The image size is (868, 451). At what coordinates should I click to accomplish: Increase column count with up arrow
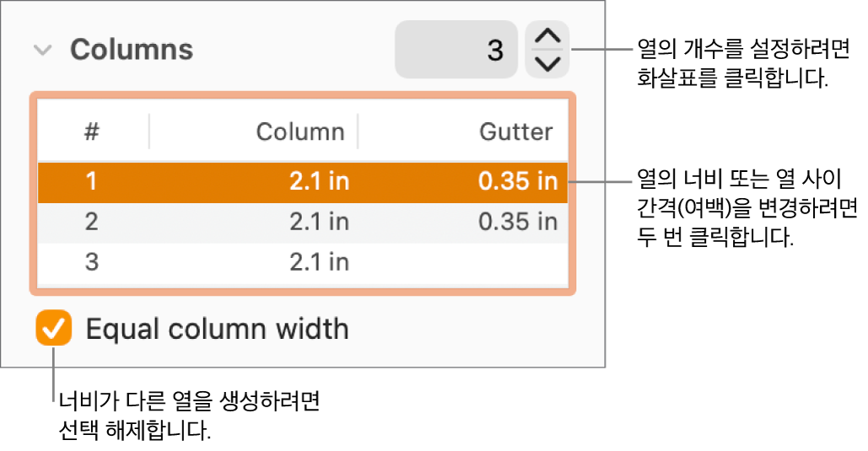tap(547, 37)
